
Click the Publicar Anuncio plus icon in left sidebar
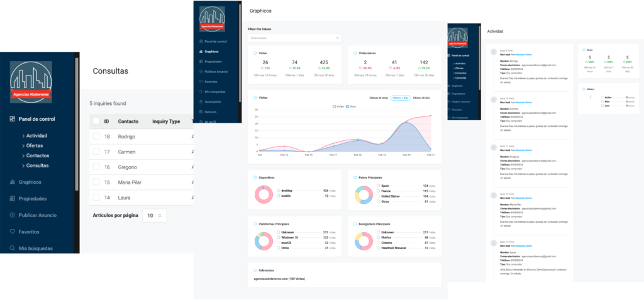[x=13, y=215]
